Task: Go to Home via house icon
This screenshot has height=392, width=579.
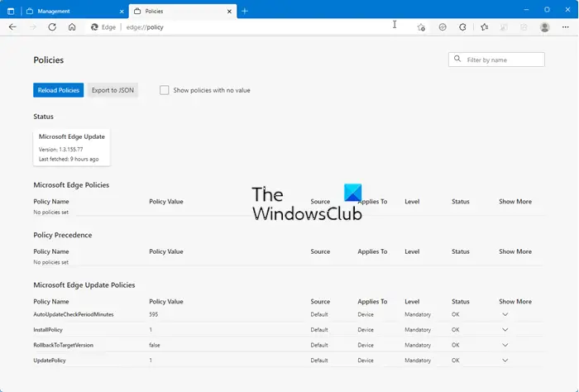Action: 72,27
